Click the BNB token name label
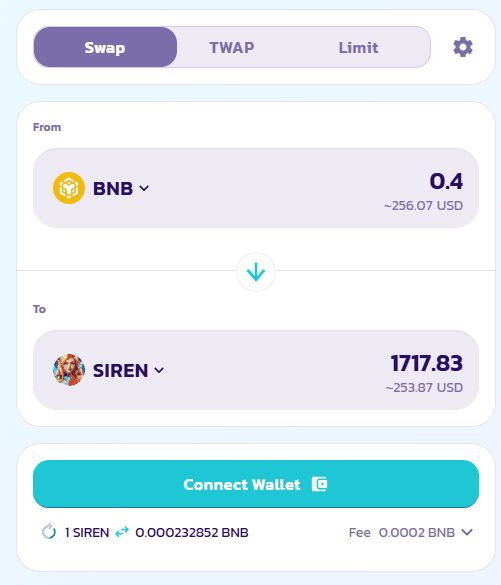Viewport: 501px width, 585px height. tap(113, 188)
